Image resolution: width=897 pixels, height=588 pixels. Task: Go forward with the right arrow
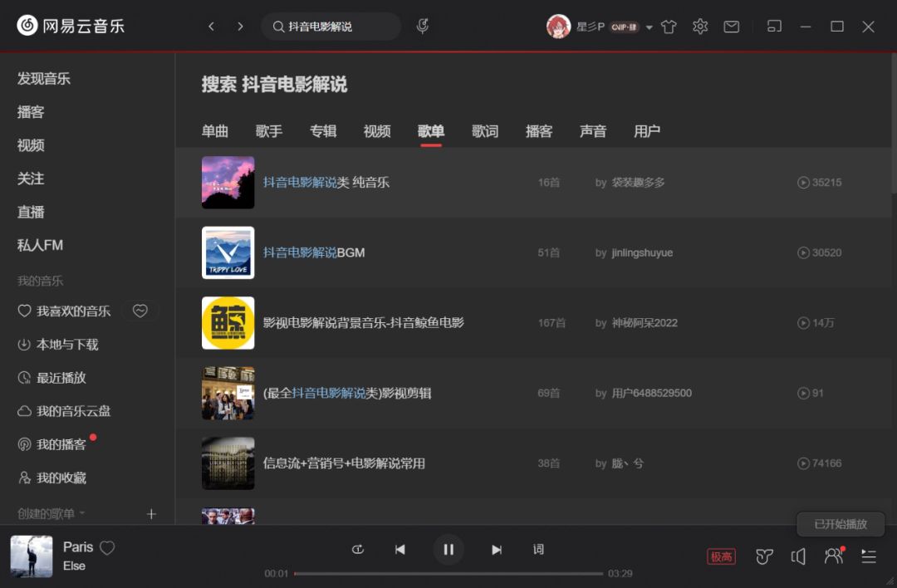click(240, 27)
